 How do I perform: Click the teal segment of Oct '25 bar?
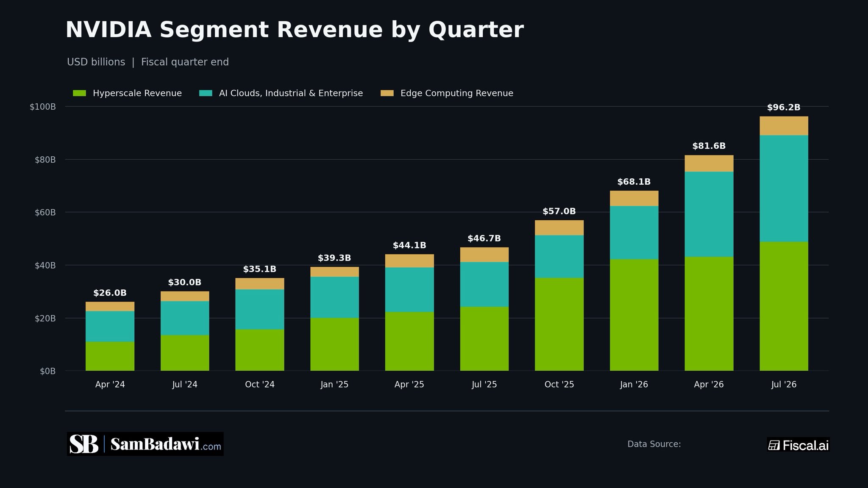559,257
